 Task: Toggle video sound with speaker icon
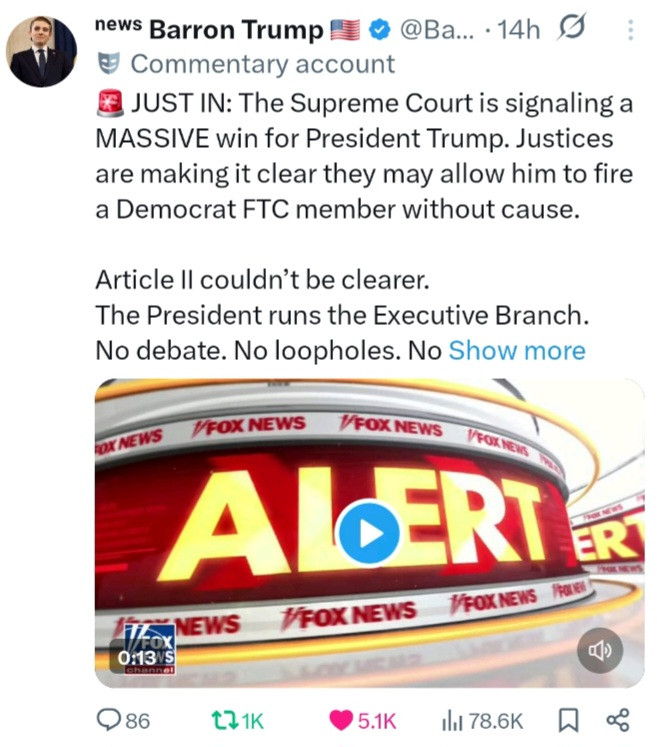(600, 650)
